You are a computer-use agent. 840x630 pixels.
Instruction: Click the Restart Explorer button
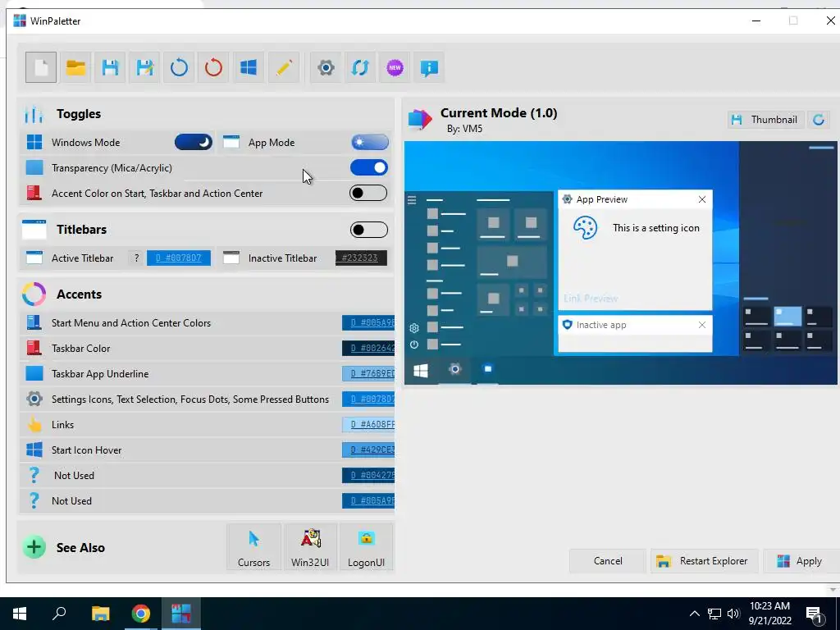[x=705, y=561]
